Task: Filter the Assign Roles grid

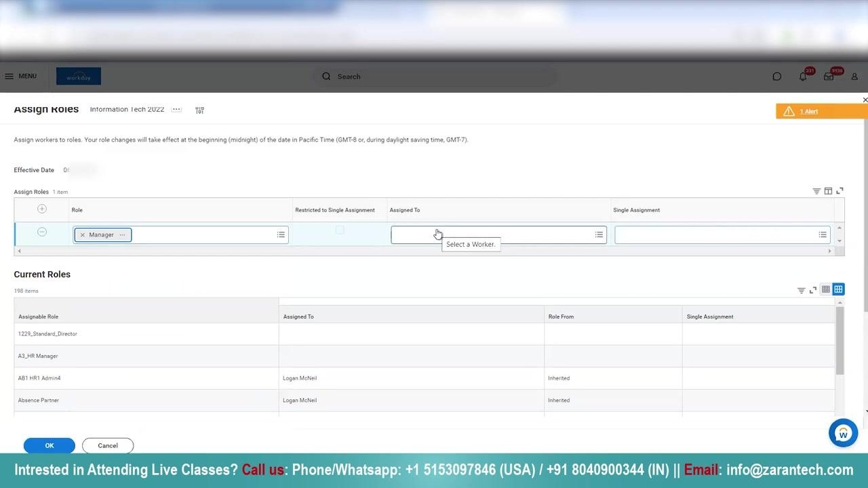Action: click(816, 191)
